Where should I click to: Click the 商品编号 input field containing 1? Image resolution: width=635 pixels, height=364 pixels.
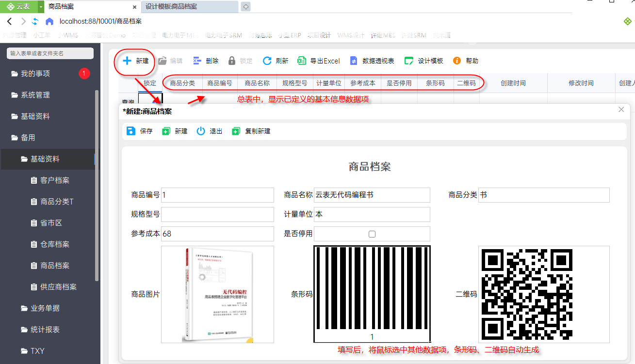click(x=217, y=195)
